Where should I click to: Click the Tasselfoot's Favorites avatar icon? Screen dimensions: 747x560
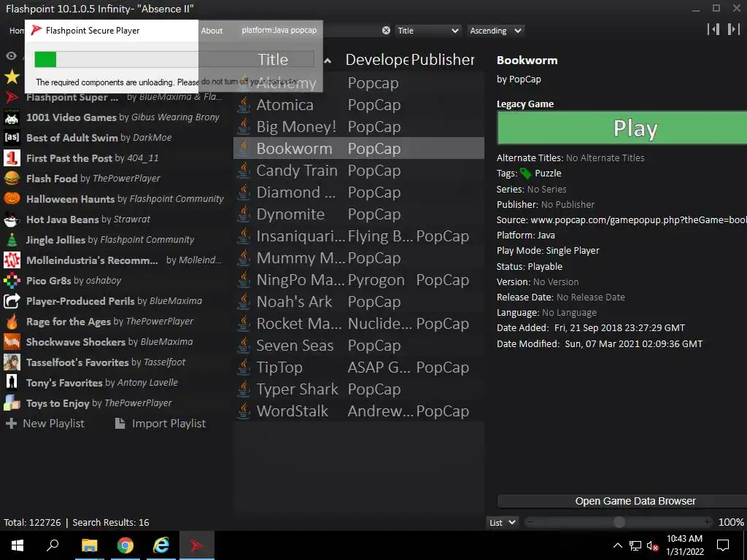(12, 362)
